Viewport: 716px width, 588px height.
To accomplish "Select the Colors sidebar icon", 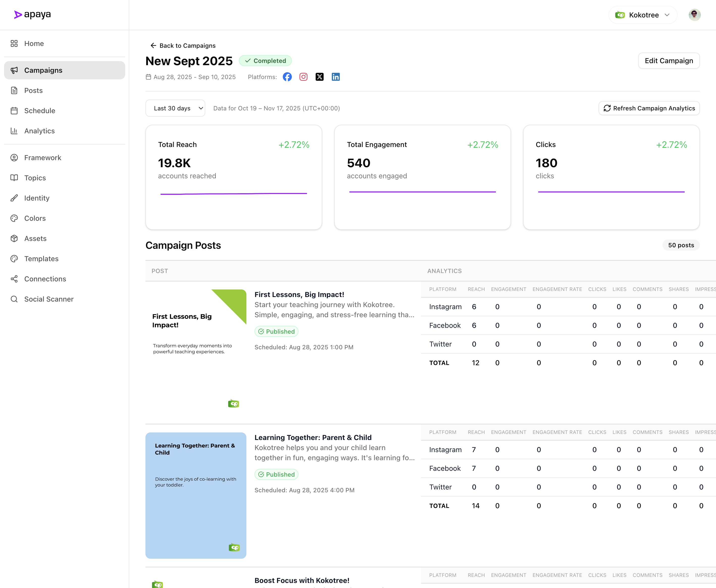I will [14, 218].
